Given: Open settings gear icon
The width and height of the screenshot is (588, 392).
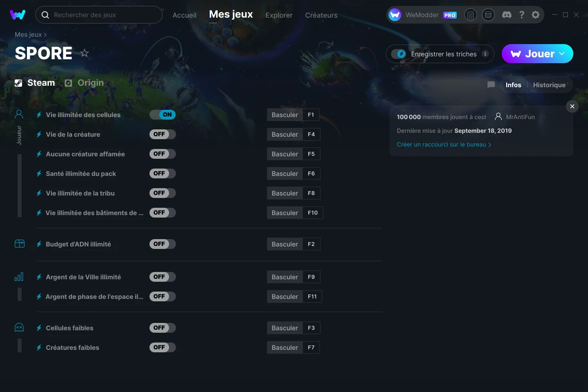Looking at the screenshot, I should tap(536, 15).
